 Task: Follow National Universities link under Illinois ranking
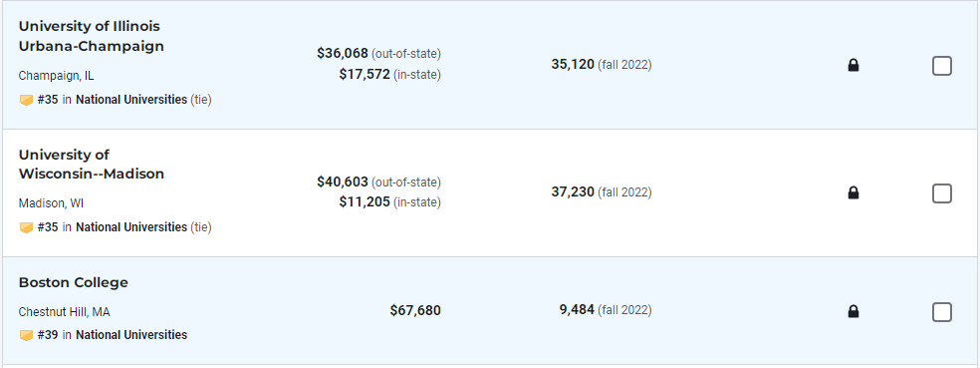pos(131,100)
